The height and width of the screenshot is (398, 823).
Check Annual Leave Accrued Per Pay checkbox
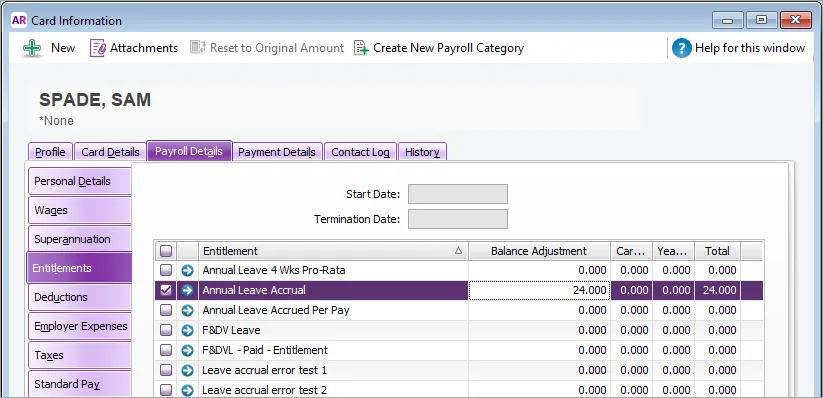point(166,310)
